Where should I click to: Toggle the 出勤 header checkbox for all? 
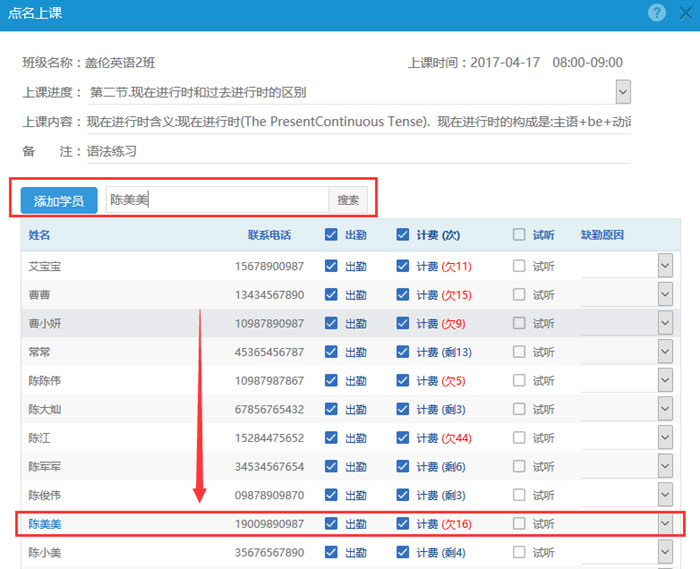click(332, 235)
